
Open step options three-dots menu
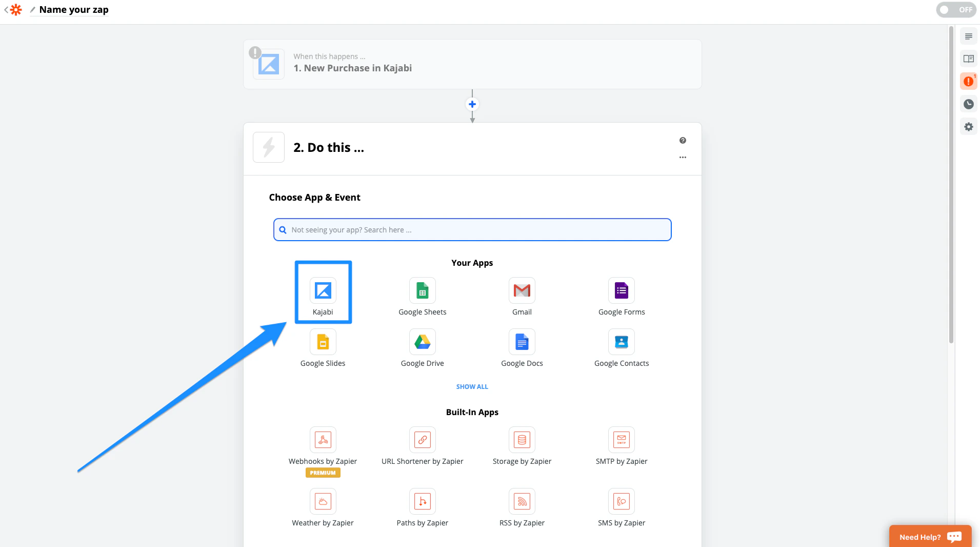click(683, 158)
